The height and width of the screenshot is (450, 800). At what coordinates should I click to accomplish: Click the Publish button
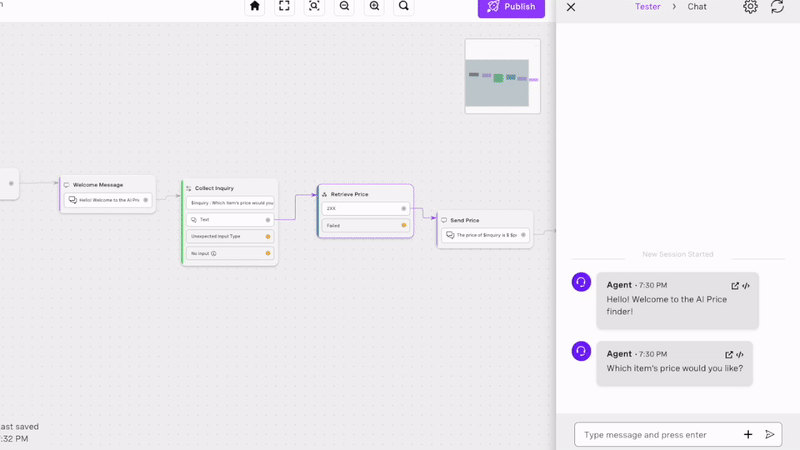[511, 7]
